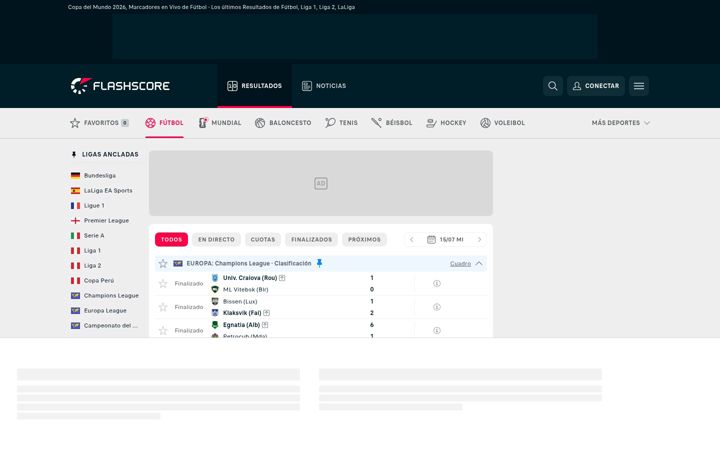Click the Flashscore logo

[x=120, y=86]
